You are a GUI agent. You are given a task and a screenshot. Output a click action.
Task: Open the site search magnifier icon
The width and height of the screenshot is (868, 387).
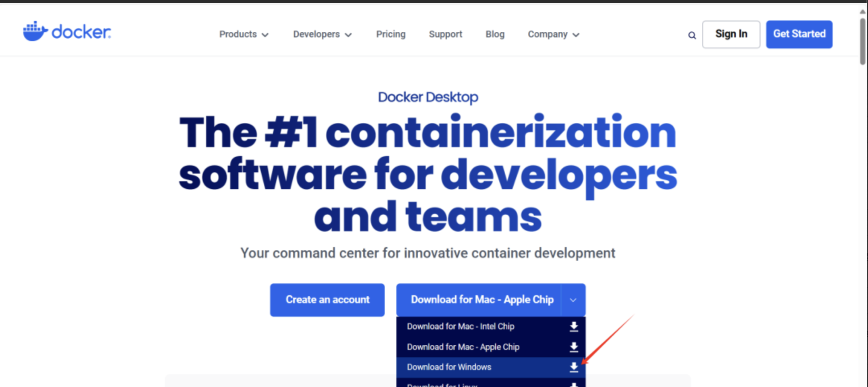692,35
